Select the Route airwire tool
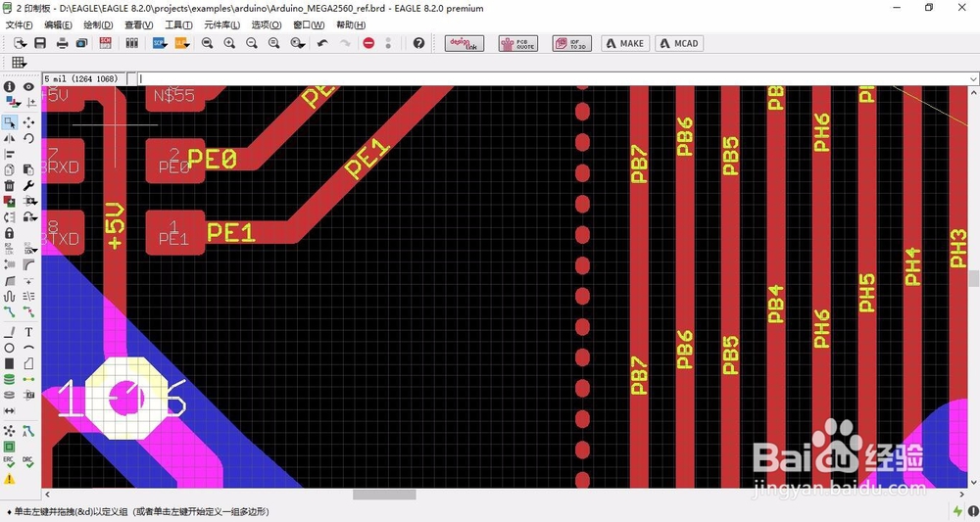The width and height of the screenshot is (980, 522). 10,311
